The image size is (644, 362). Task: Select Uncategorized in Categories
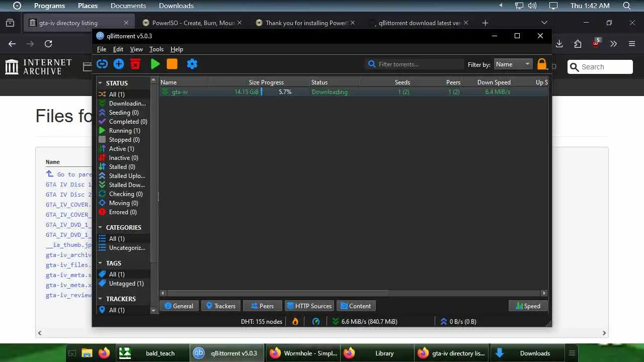click(123, 248)
